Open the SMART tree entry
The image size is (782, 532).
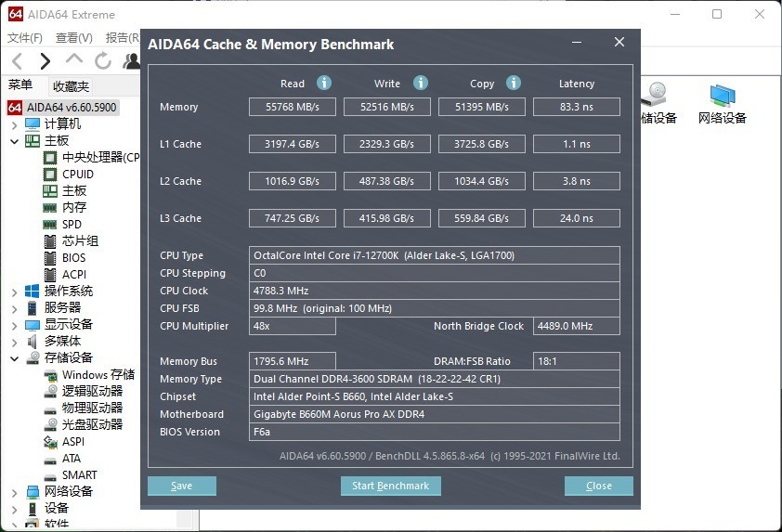click(x=79, y=474)
